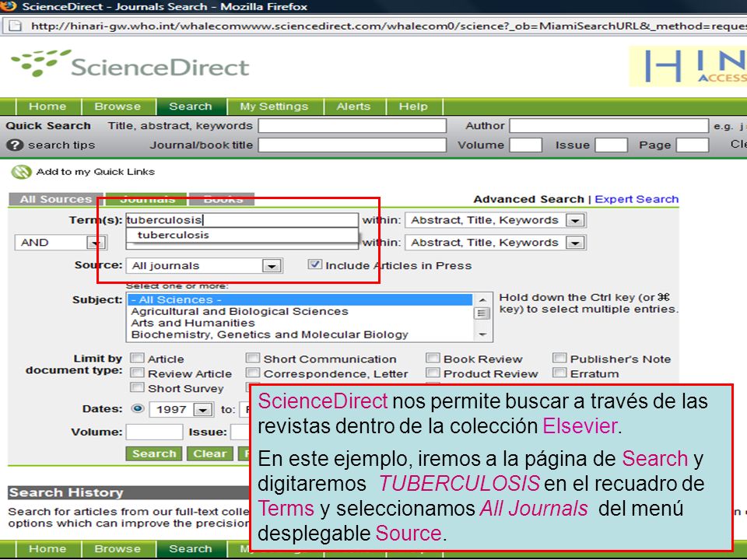Check the Publisher's Note document type
This screenshot has width=747, height=560.
pyautogui.click(x=559, y=358)
